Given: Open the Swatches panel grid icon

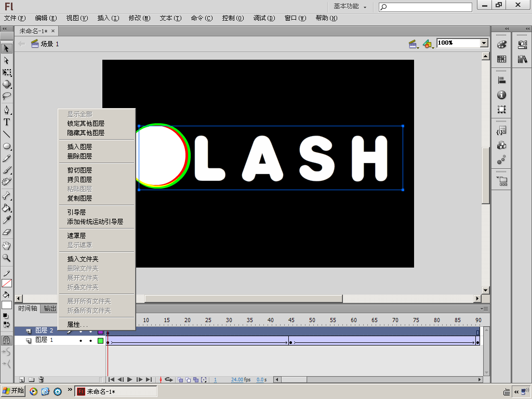Looking at the screenshot, I should [501, 59].
